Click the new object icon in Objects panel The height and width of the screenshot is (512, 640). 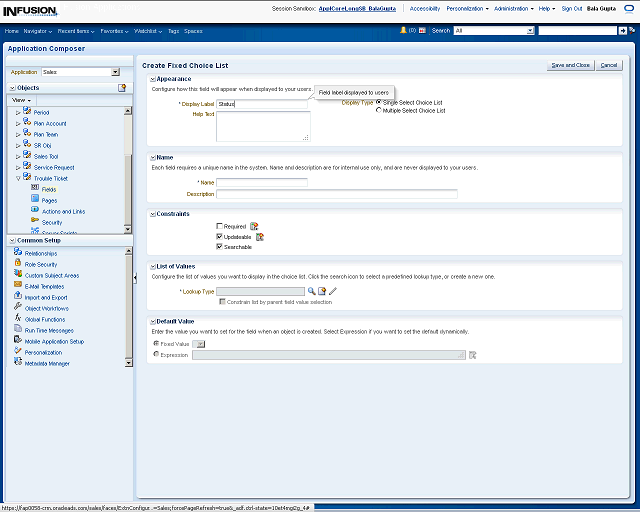click(x=122, y=88)
